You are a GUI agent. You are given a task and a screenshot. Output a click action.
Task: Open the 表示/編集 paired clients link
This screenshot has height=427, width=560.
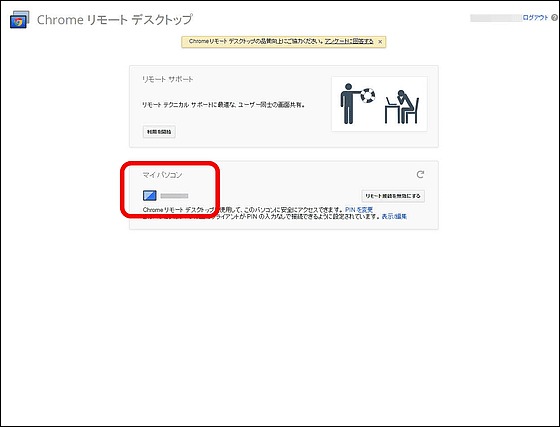pos(394,216)
